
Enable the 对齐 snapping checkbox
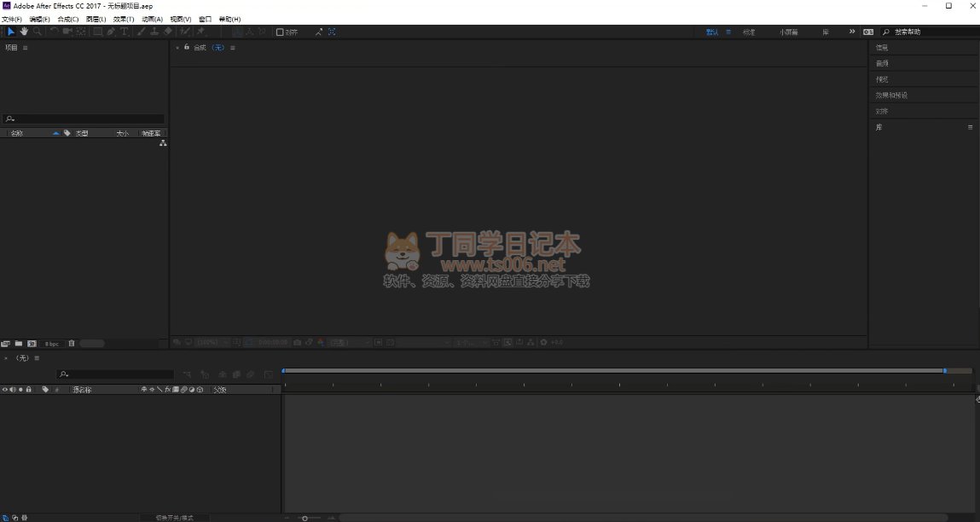coord(280,32)
